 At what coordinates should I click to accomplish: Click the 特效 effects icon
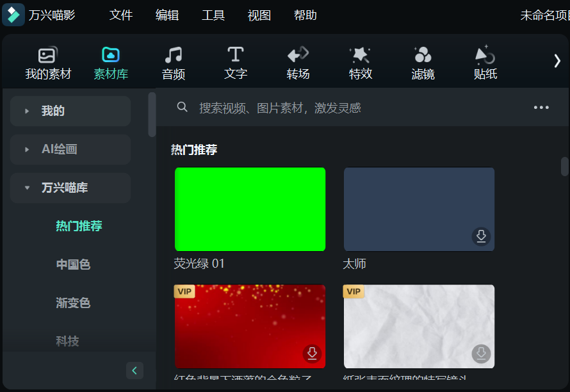(360, 61)
